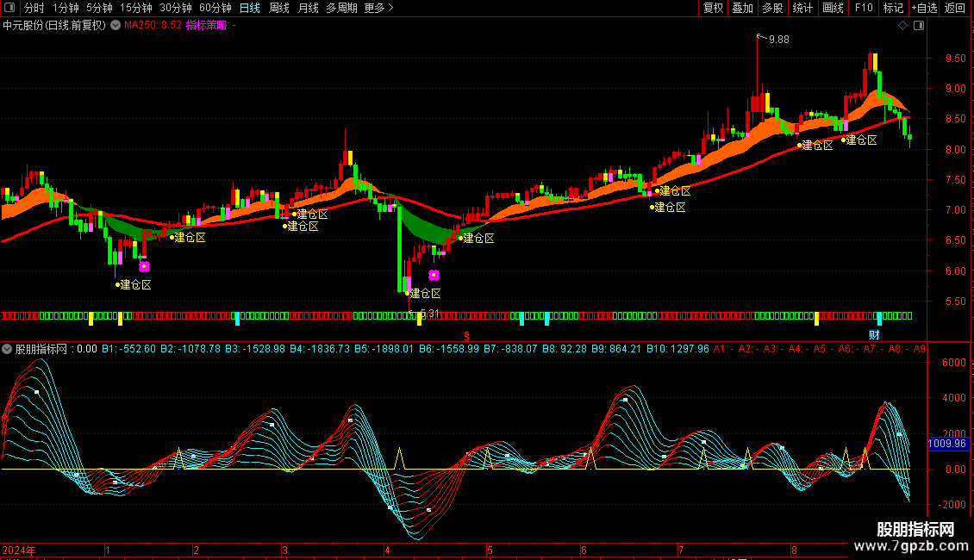This screenshot has height=560, width=974.
Task: Click month 8 on the time axis
Action: [794, 551]
